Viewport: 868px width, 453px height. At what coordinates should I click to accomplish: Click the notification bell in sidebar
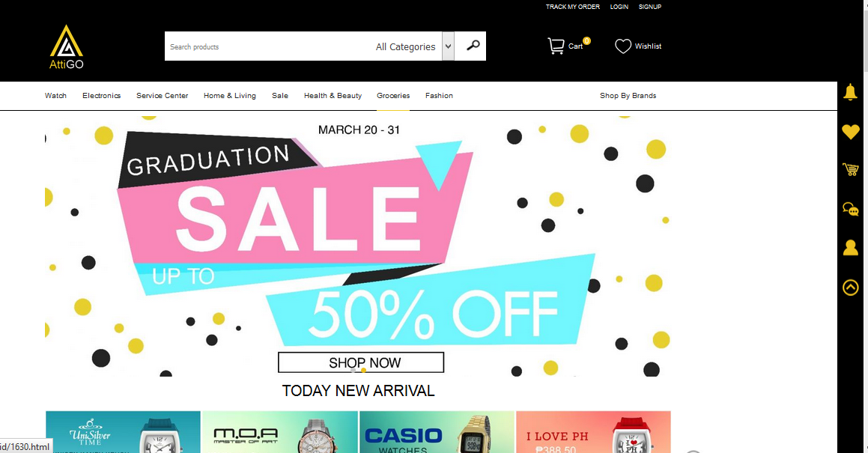850,92
